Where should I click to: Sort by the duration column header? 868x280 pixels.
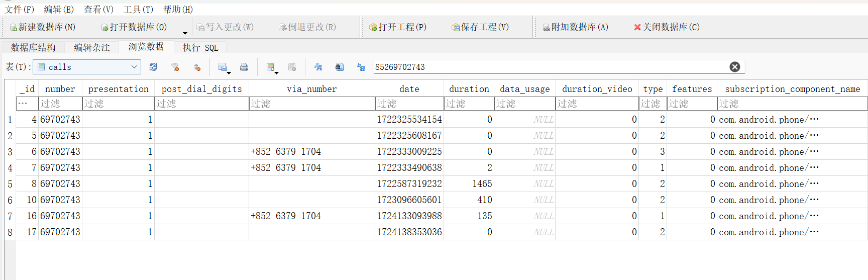pos(469,89)
